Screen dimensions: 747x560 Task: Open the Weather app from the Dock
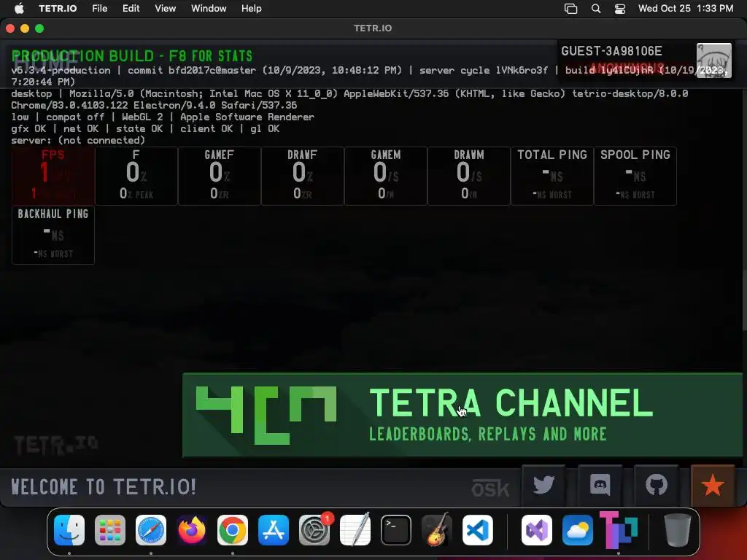tap(578, 530)
